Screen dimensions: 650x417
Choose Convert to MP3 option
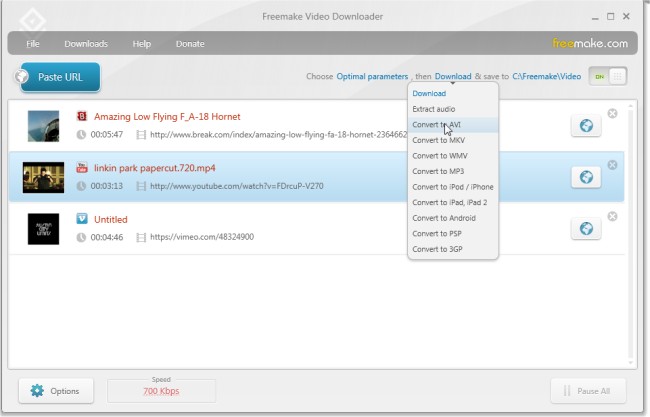[x=453, y=171]
